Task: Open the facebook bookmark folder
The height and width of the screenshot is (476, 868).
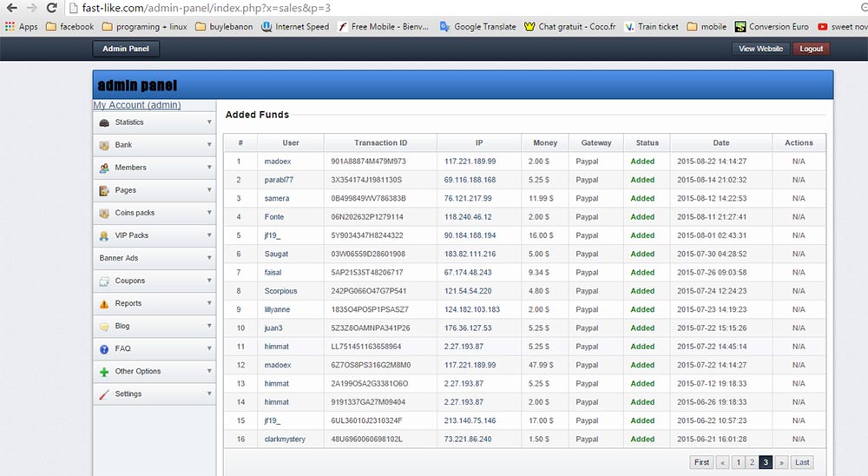Action: tap(69, 27)
